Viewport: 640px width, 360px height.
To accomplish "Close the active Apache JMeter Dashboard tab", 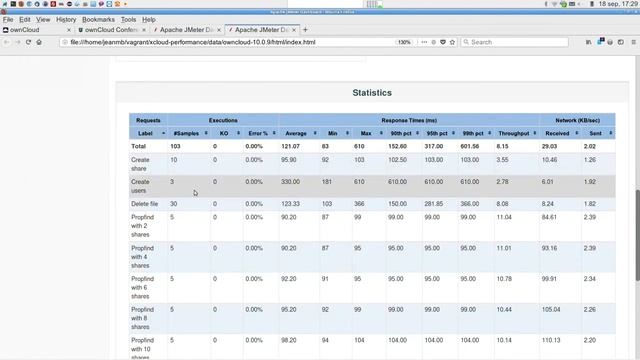I will pyautogui.click(x=293, y=30).
